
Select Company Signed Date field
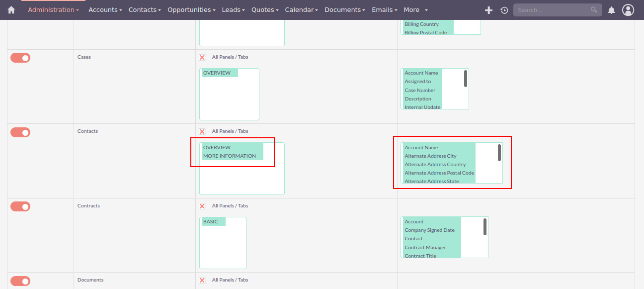point(432,230)
